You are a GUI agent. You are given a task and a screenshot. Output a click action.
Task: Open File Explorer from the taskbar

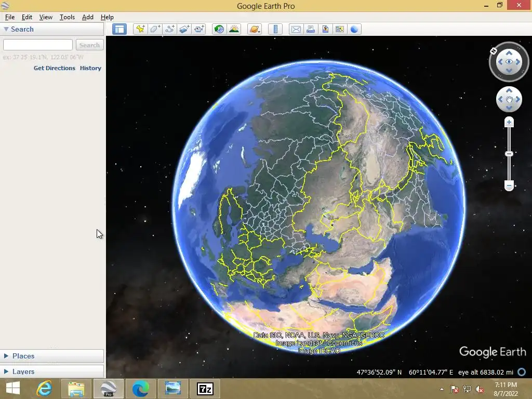(x=76, y=389)
